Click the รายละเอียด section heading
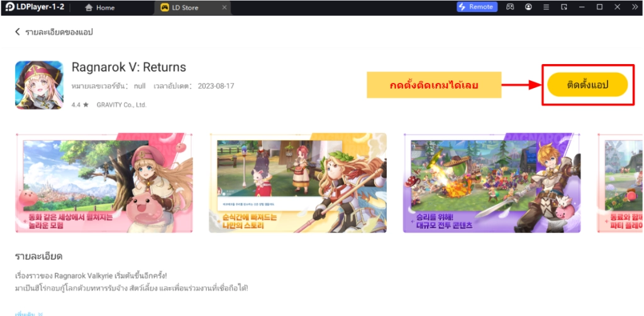The height and width of the screenshot is (316, 644). pos(38,257)
